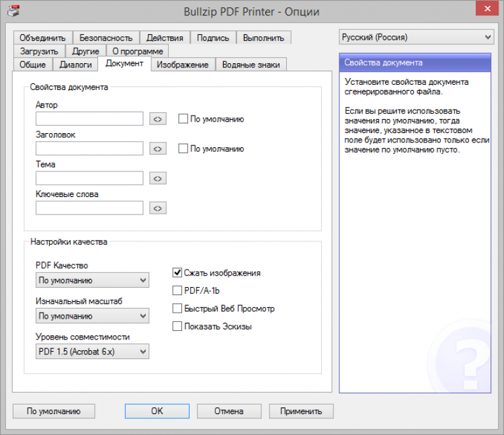Open the Водяные знаки tab
504x435 pixels.
251,65
